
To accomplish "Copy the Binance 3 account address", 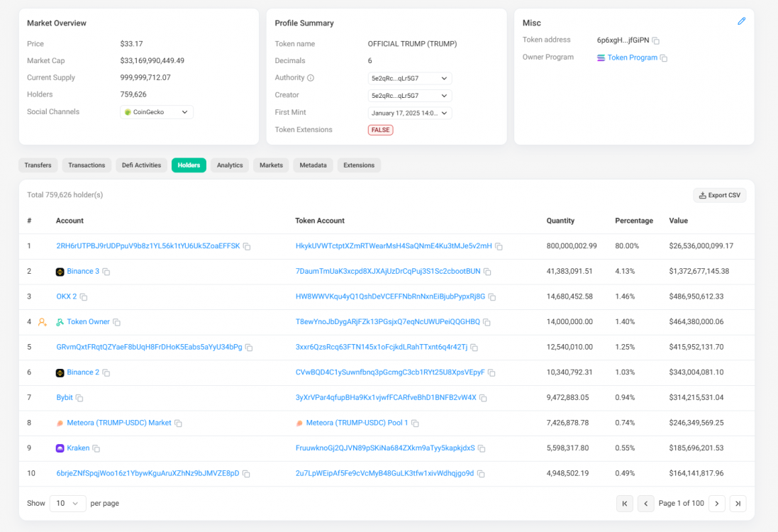I will point(106,272).
